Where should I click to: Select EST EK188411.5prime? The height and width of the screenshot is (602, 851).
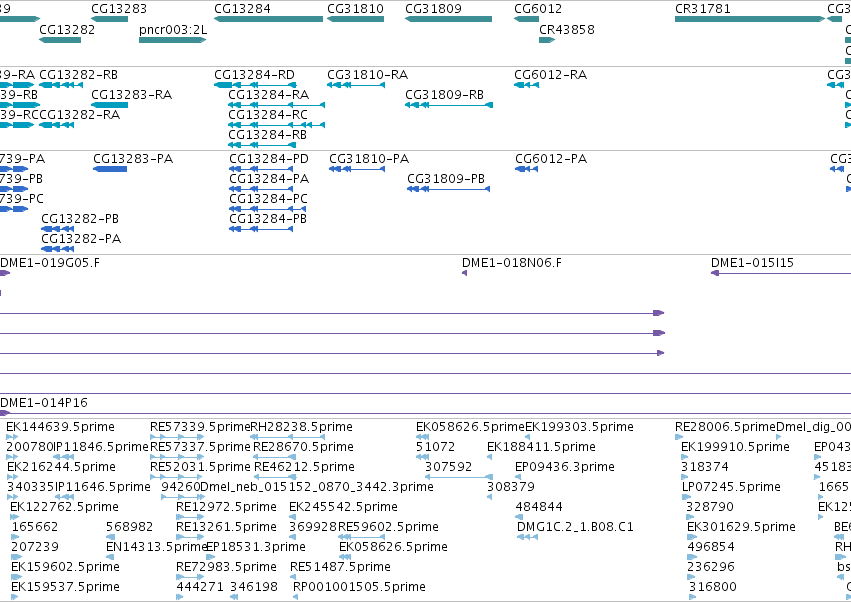[x=490, y=457]
